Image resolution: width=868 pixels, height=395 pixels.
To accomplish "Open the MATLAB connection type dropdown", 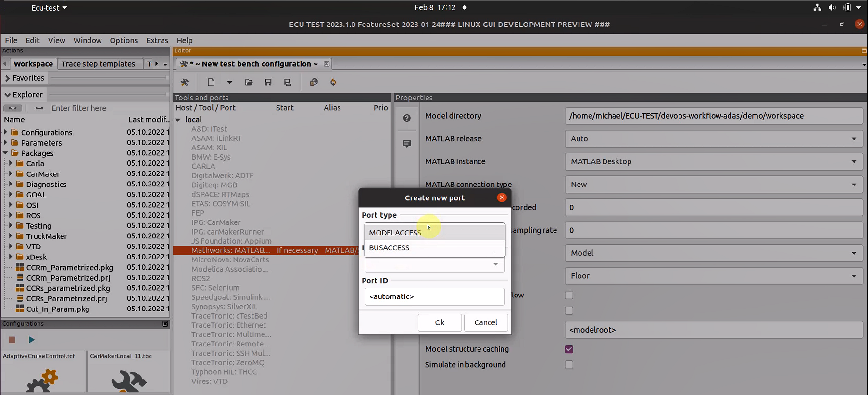I will [713, 185].
